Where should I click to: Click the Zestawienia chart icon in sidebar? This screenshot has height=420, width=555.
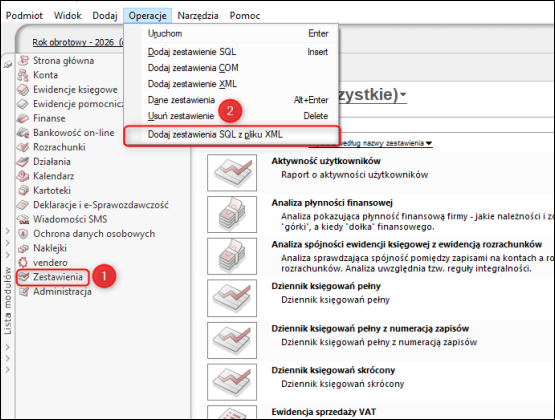click(24, 277)
